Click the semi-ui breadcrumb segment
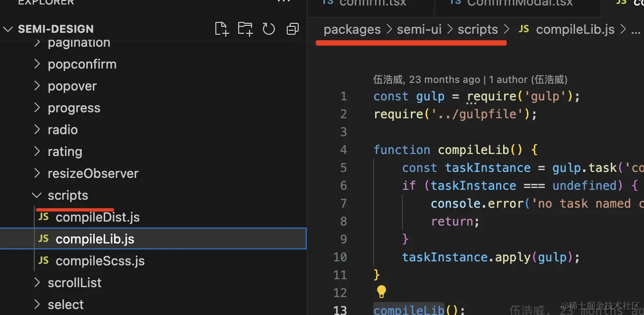Image resolution: width=644 pixels, height=315 pixels. coord(419,29)
